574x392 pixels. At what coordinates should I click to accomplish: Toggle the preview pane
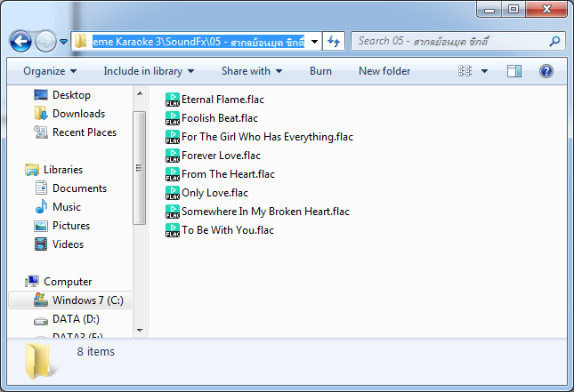pyautogui.click(x=514, y=71)
